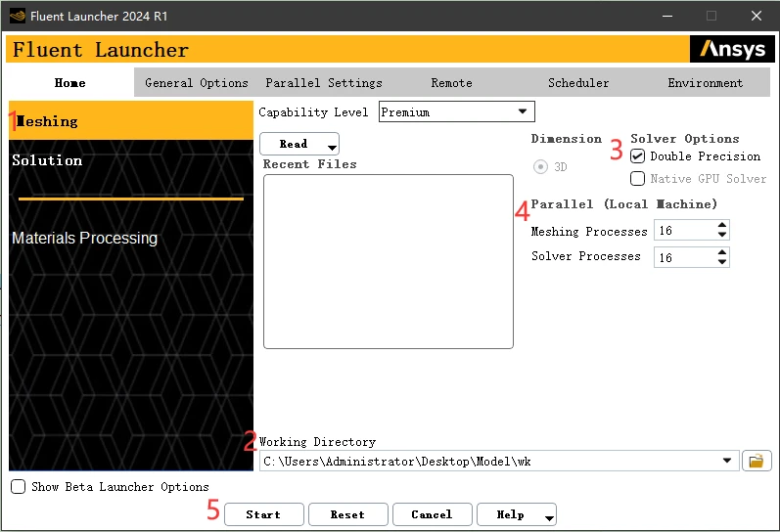Open the Help button dropdown arrow

click(549, 518)
